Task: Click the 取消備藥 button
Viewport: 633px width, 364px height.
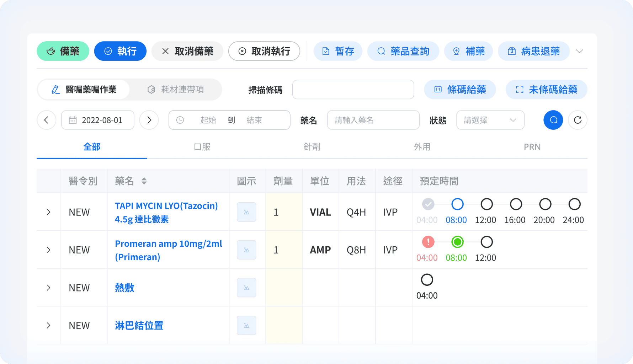Action: [x=187, y=51]
